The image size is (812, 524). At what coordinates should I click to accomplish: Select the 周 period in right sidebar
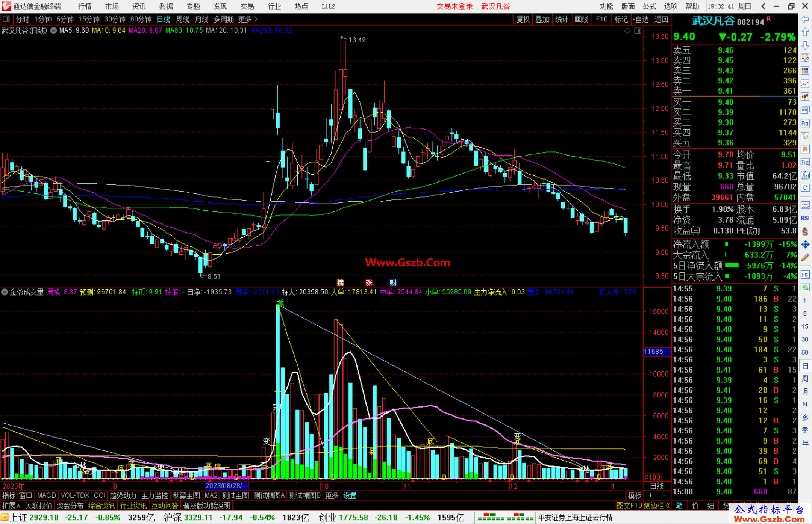[805, 379]
